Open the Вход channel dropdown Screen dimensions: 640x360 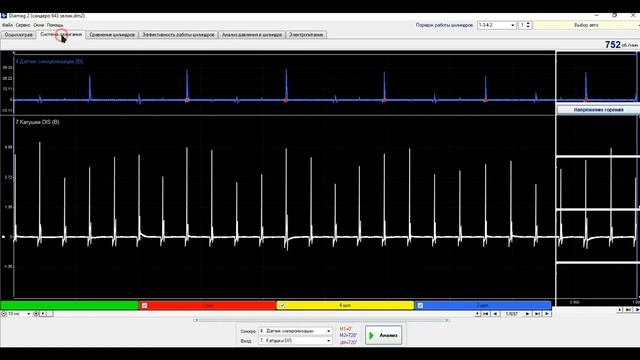[x=295, y=340]
